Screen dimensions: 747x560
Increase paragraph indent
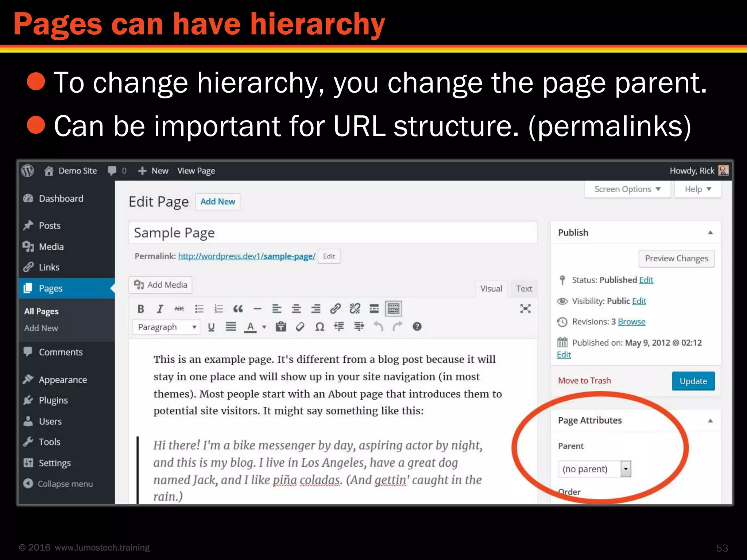(x=359, y=327)
